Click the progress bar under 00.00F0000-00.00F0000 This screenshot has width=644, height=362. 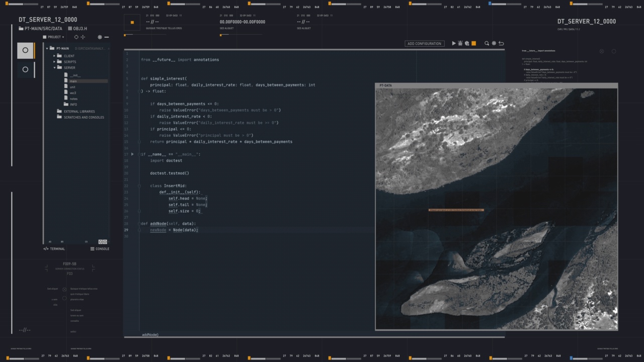pos(241,35)
